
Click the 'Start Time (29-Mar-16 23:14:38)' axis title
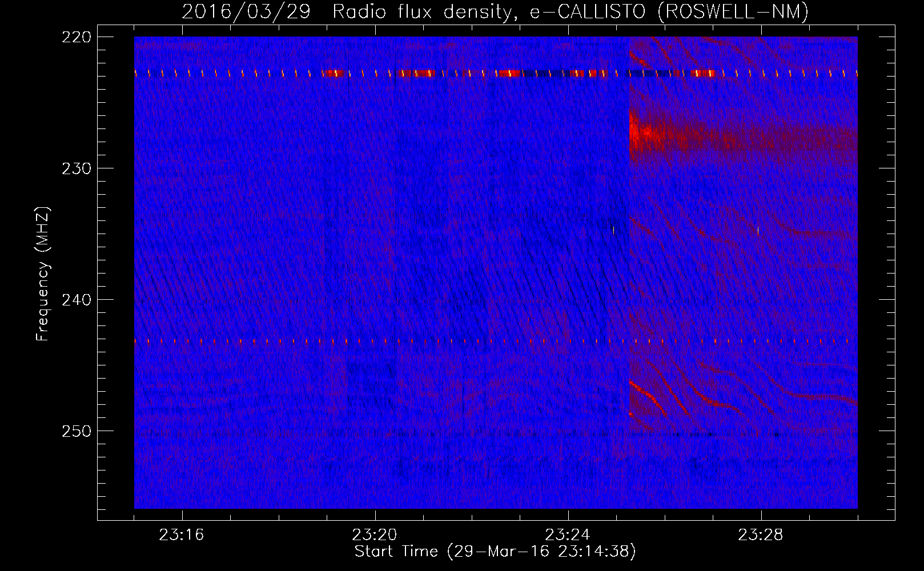pos(495,552)
